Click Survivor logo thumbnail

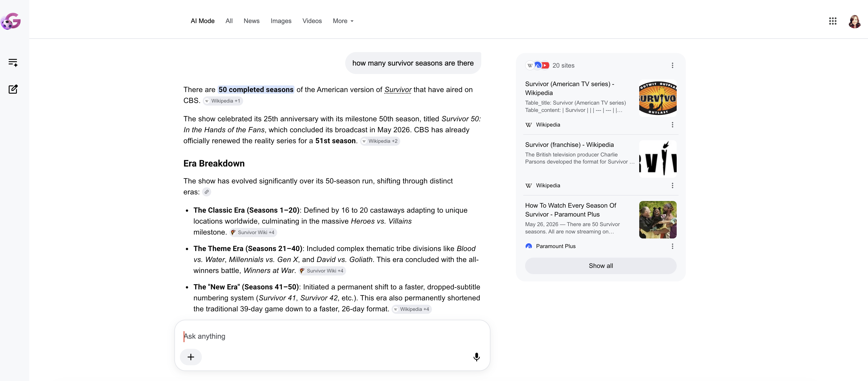[x=658, y=98]
